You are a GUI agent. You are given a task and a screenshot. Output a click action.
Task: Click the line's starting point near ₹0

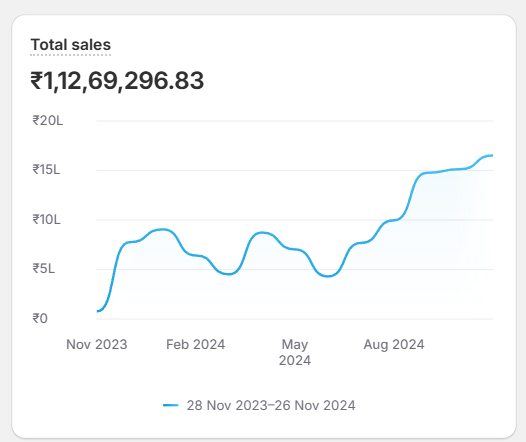pyautogui.click(x=98, y=311)
